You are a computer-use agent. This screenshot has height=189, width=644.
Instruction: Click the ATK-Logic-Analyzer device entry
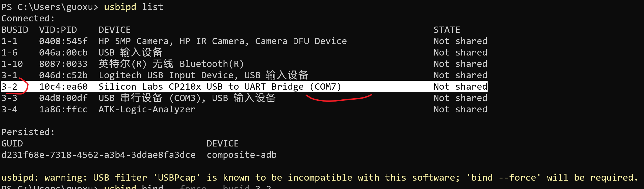coord(147,109)
